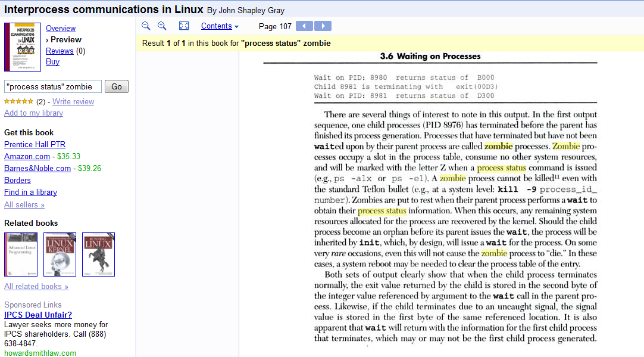This screenshot has width=644, height=357.
Task: Click the $35.33 Amazon price
Action: click(68, 156)
